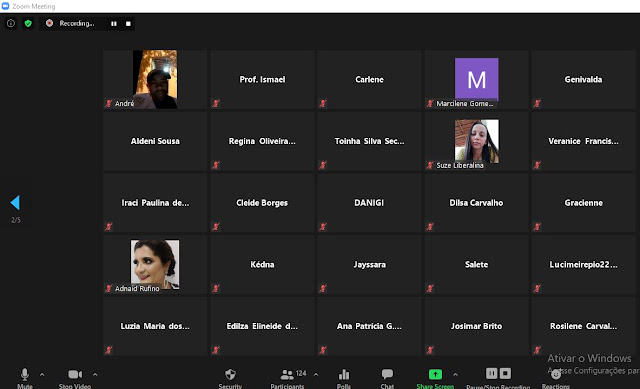Image resolution: width=640 pixels, height=389 pixels.
Task: Select Dilsa Carvalho participant tile
Action: (476, 203)
